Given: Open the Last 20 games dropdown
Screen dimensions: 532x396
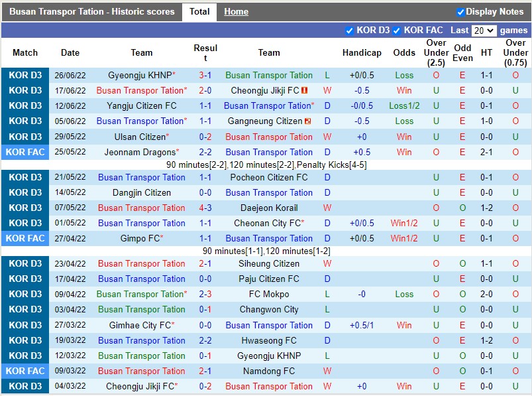Looking at the screenshot, I should coord(484,31).
